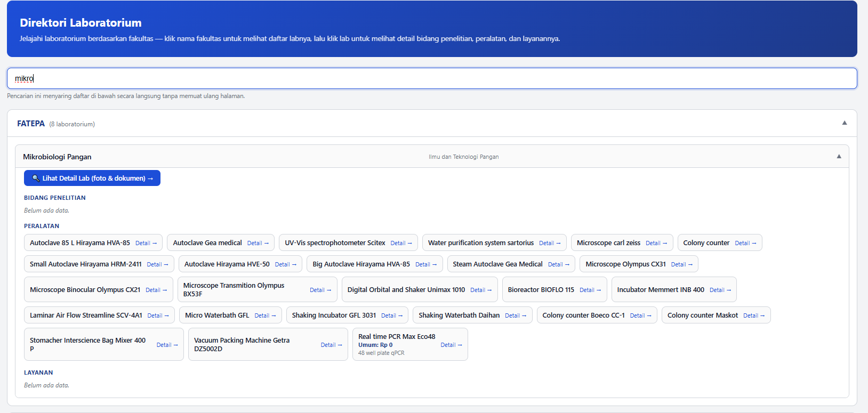The image size is (868, 413).
Task: Collapse the Mikrobiologi Pangan lab panel arrow
Action: point(839,157)
